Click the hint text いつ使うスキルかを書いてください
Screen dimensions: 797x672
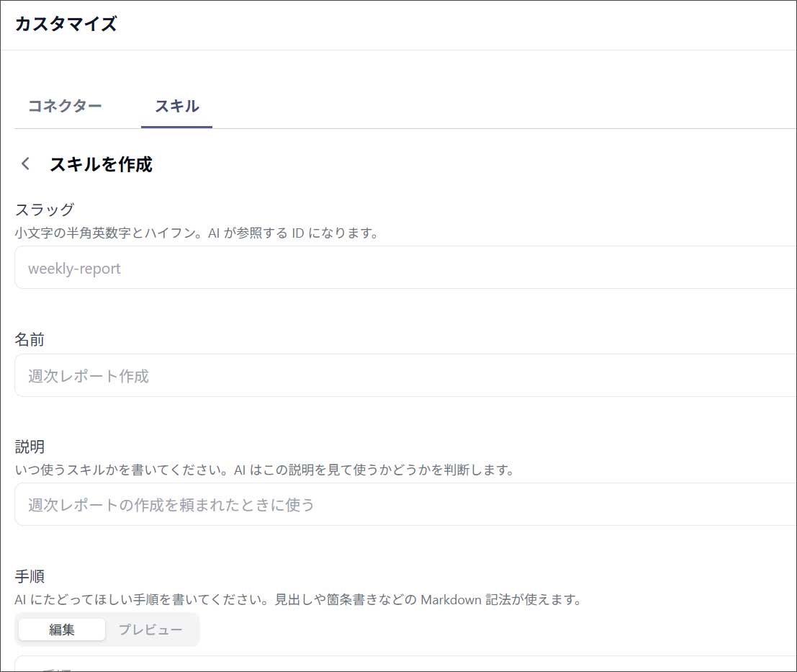tap(122, 470)
